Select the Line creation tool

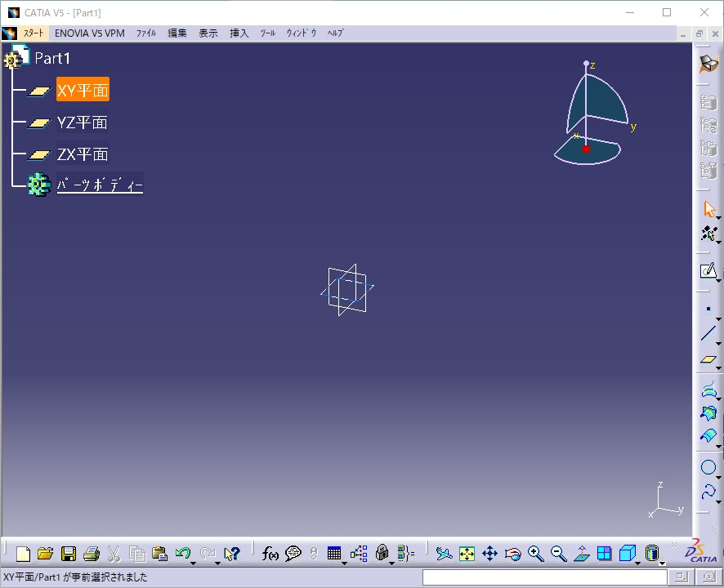coord(708,333)
